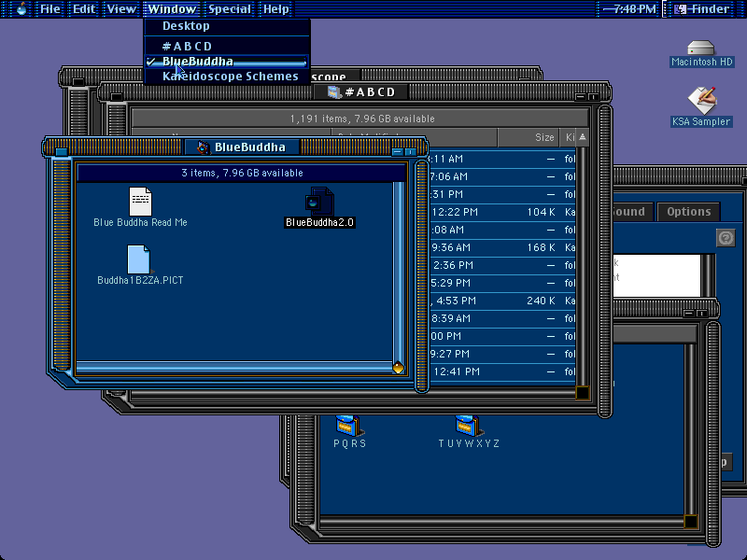The width and height of the screenshot is (747, 560).
Task: Choose Desktop in the Window menu
Action: coord(227,26)
